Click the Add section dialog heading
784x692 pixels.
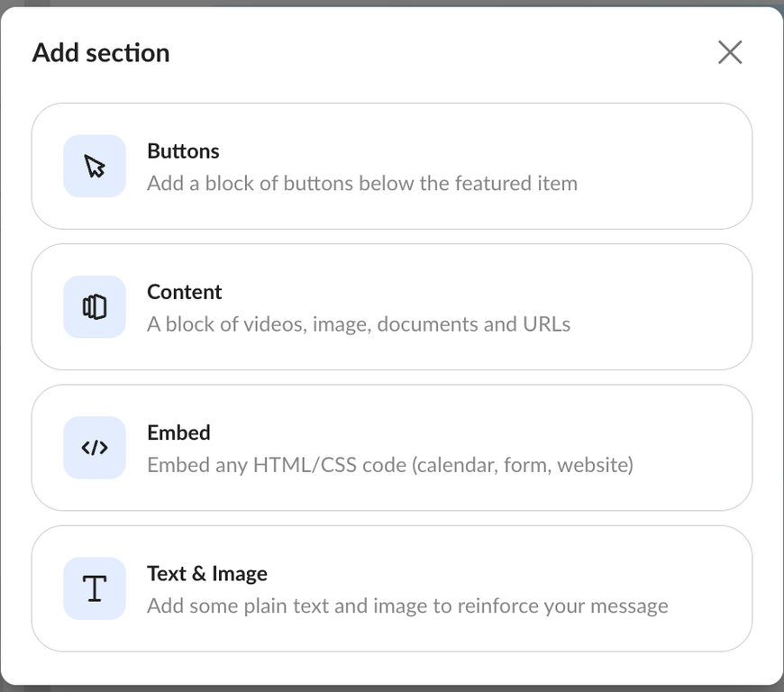(x=101, y=52)
